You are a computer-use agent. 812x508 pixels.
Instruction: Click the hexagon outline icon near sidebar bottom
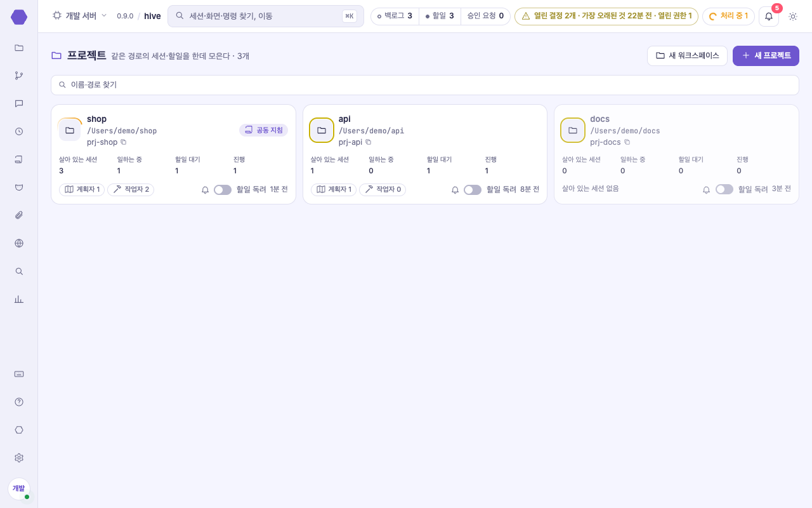tap(19, 430)
